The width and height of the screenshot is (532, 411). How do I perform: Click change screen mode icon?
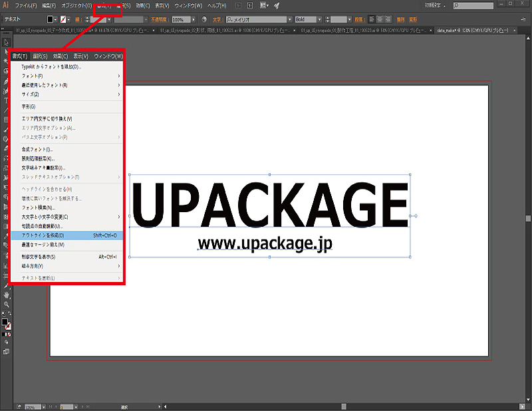(x=6, y=352)
